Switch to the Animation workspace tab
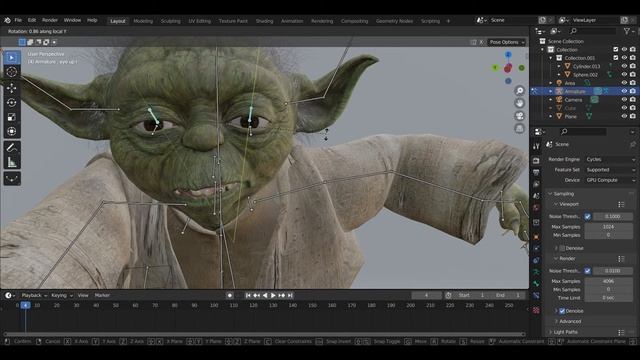The width and height of the screenshot is (640, 360). coord(292,21)
